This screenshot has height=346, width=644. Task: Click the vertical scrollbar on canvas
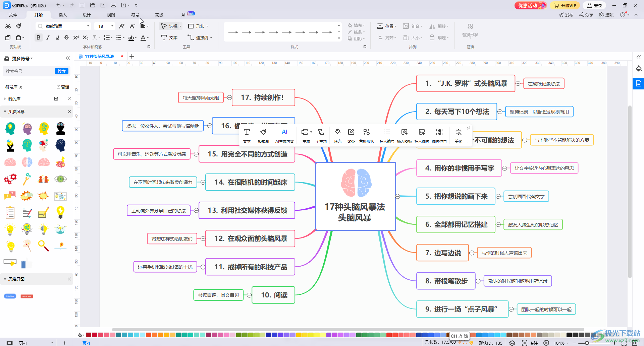click(x=630, y=192)
